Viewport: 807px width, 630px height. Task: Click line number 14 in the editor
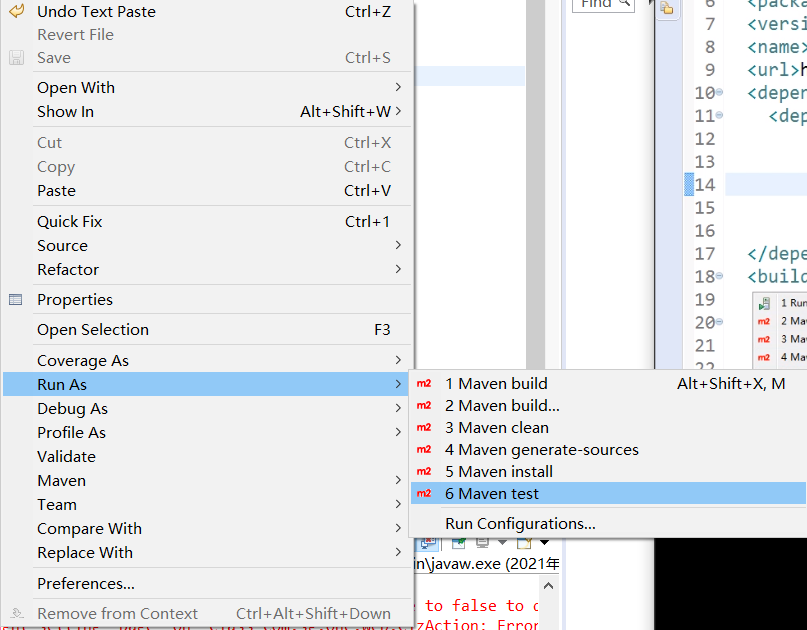(x=705, y=185)
